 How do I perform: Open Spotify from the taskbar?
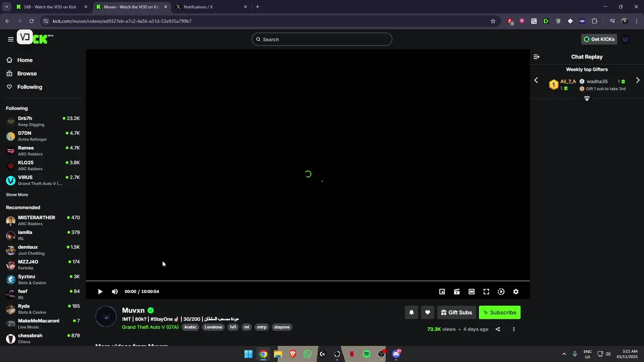click(x=367, y=354)
